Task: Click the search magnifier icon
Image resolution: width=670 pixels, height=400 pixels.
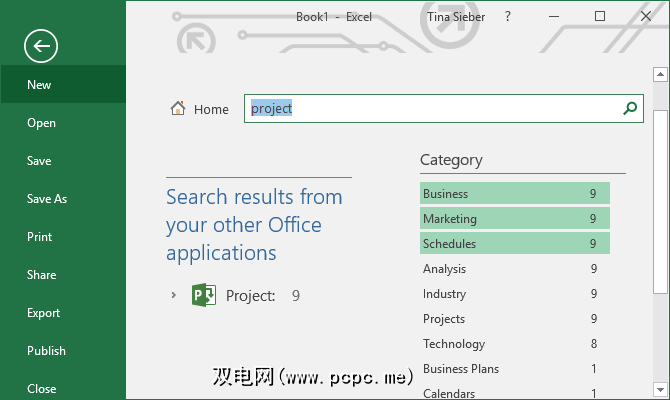Action: 630,109
